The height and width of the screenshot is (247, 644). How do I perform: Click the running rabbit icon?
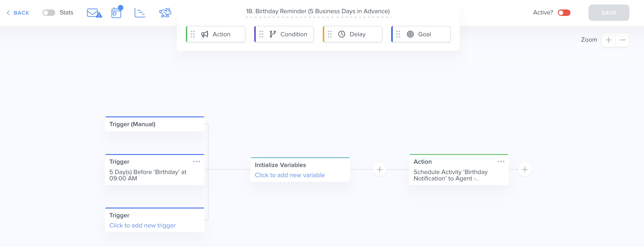tap(165, 13)
